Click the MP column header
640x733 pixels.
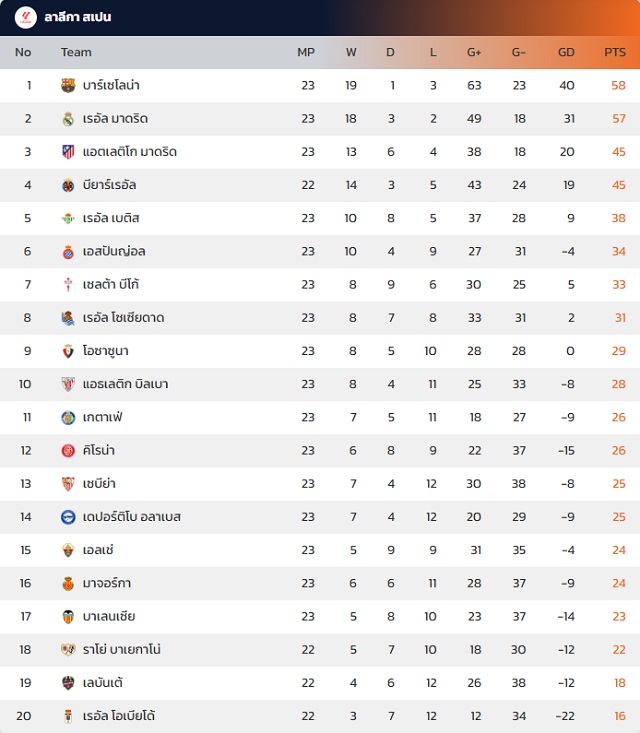306,52
